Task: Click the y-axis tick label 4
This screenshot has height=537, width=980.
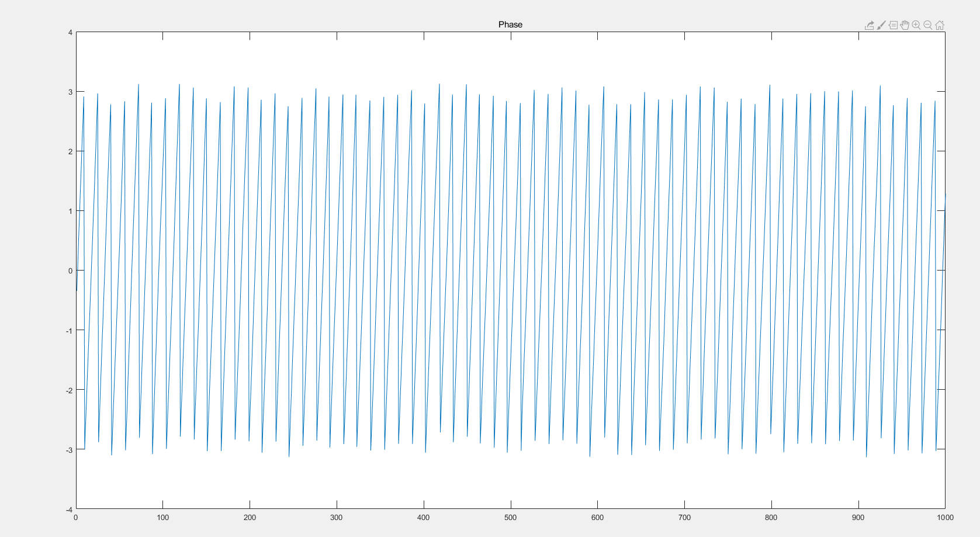Action: (x=71, y=32)
